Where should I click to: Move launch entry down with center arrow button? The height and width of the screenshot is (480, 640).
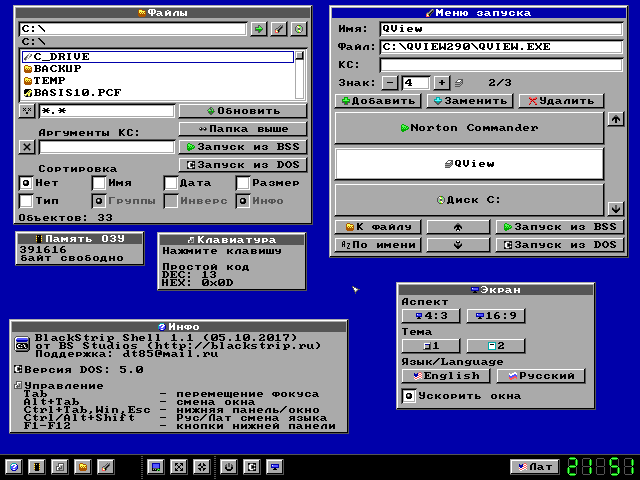[x=458, y=245]
